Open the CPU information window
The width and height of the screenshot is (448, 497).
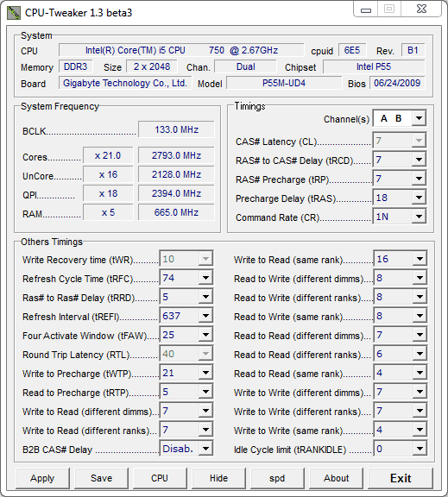[x=160, y=478]
